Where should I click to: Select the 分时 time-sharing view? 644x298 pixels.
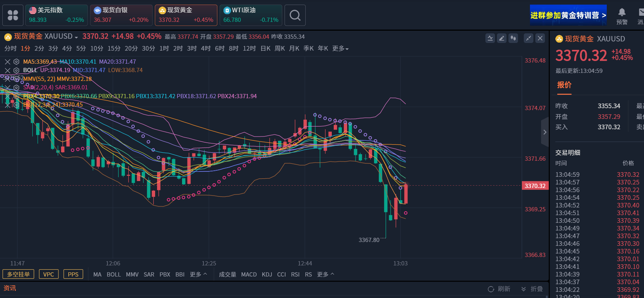pyautogui.click(x=10, y=48)
